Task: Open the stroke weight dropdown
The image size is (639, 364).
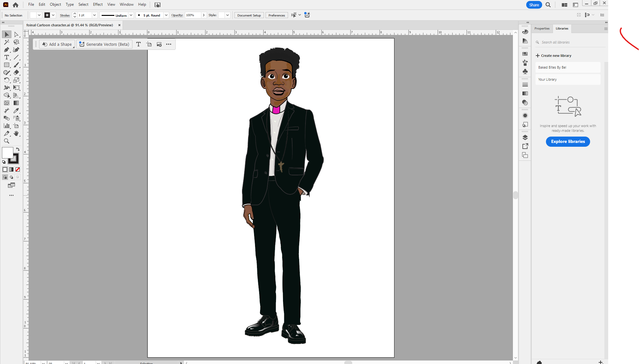Action: point(94,15)
